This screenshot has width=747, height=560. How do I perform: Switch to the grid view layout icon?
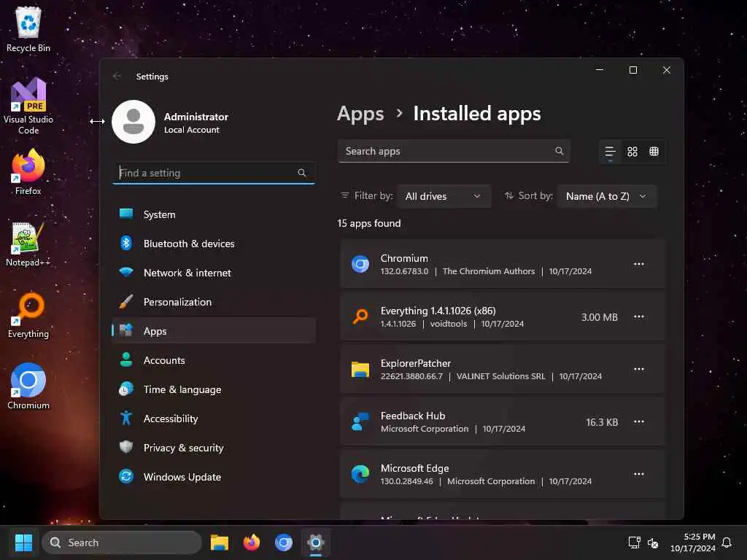[x=632, y=152]
